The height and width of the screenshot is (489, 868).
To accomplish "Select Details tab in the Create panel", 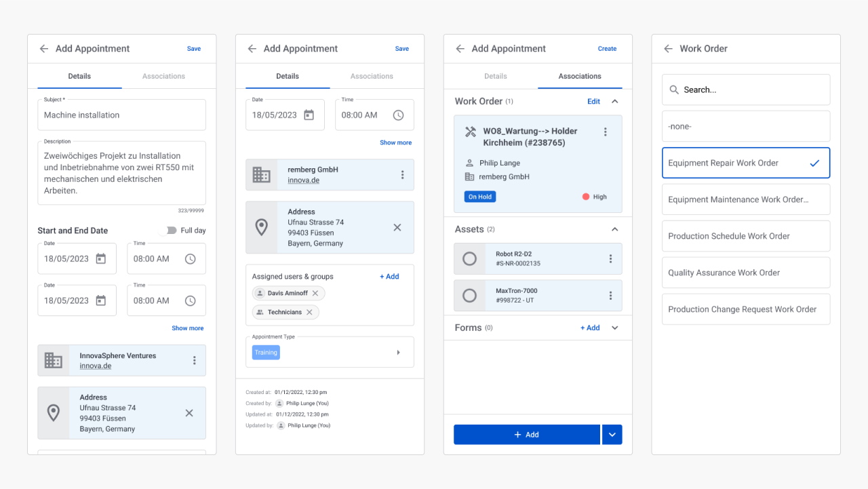I will pyautogui.click(x=496, y=76).
